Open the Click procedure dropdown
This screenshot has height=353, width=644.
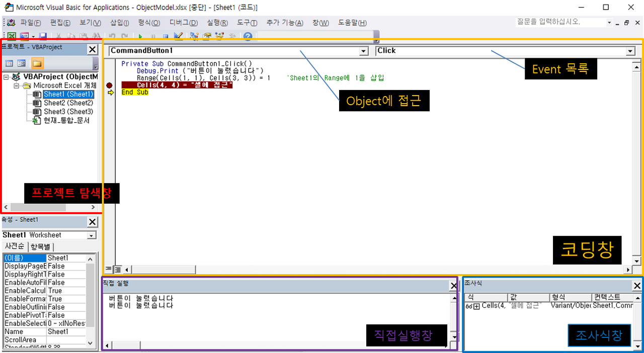click(630, 51)
